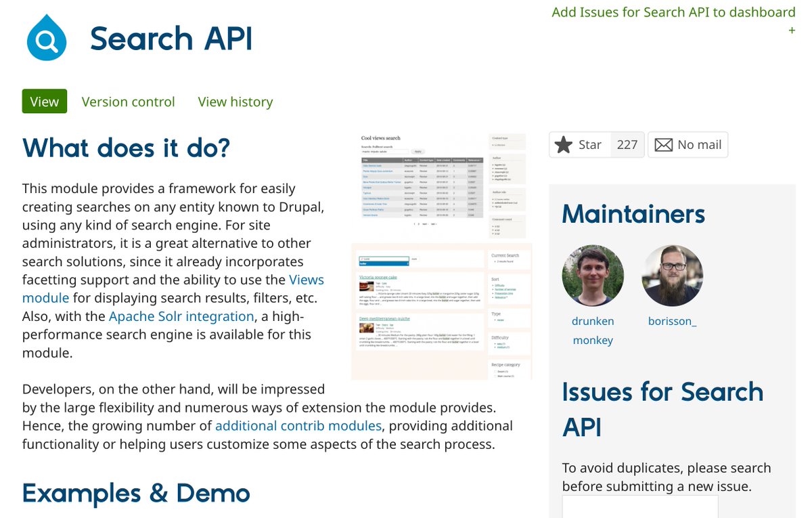Click 'Issues for Search API' heading
Viewport: 812px width, 518px height.
[x=662, y=410]
